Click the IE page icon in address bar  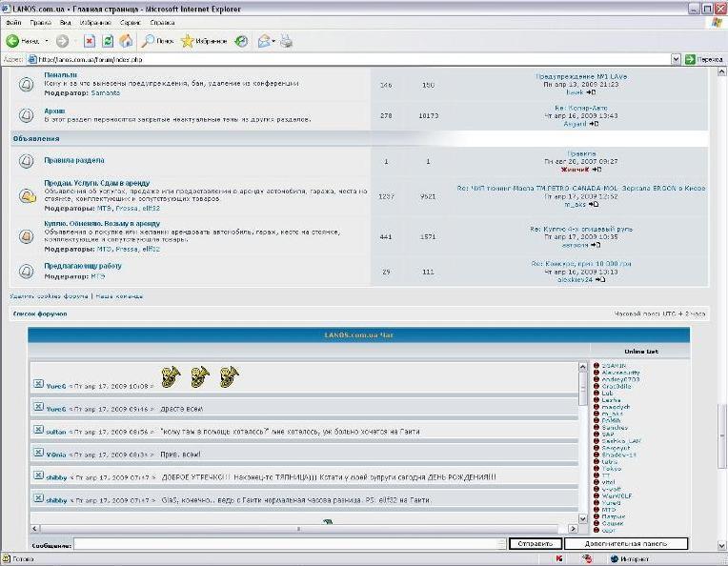point(32,59)
